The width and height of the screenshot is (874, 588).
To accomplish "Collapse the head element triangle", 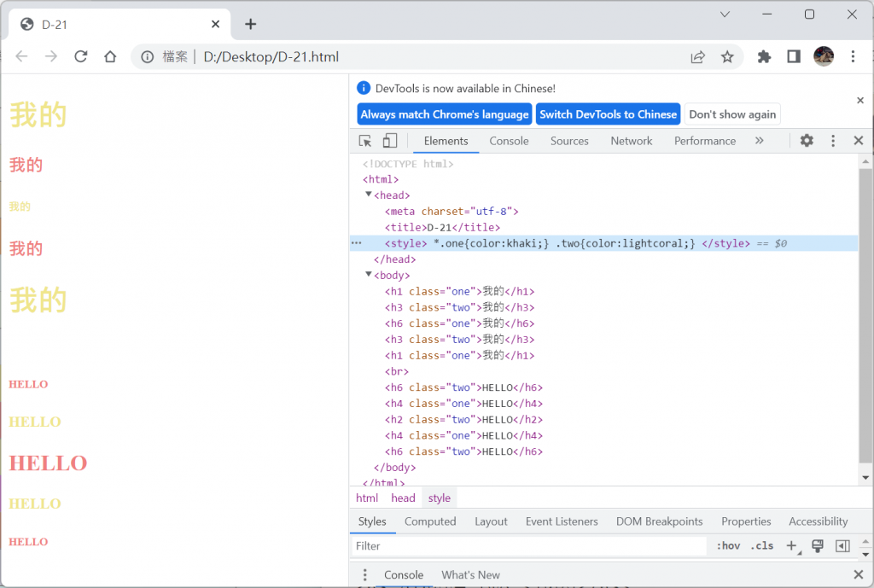I will (369, 195).
